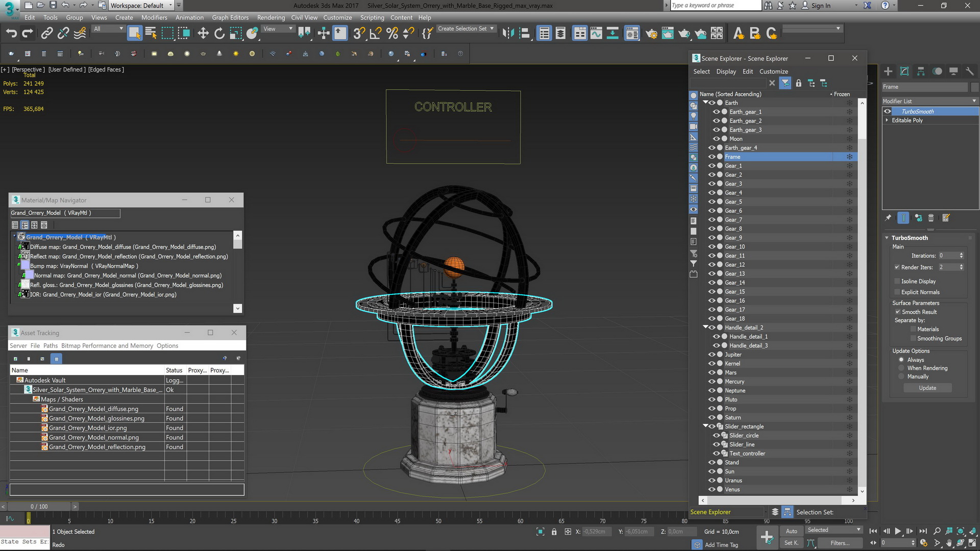Open the Modifiers menu
Screen dimensions: 980x551
[154, 17]
